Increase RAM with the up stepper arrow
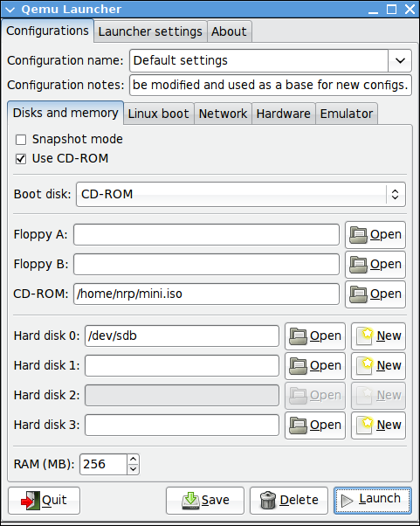Image resolution: width=420 pixels, height=526 pixels. (133, 460)
